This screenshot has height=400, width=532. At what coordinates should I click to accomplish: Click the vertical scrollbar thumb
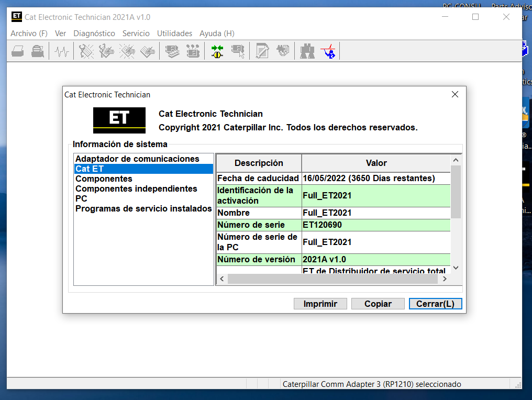coord(456,192)
